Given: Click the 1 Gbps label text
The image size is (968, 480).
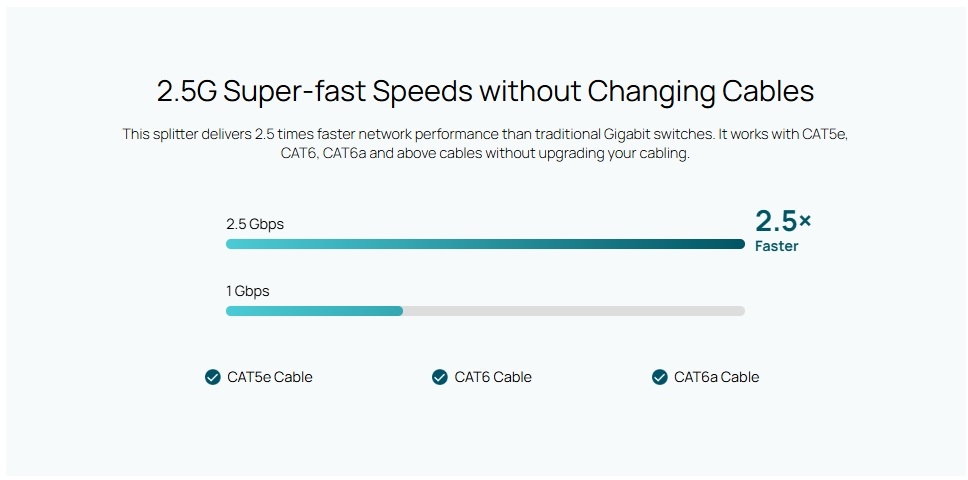Looking at the screenshot, I should [x=248, y=291].
